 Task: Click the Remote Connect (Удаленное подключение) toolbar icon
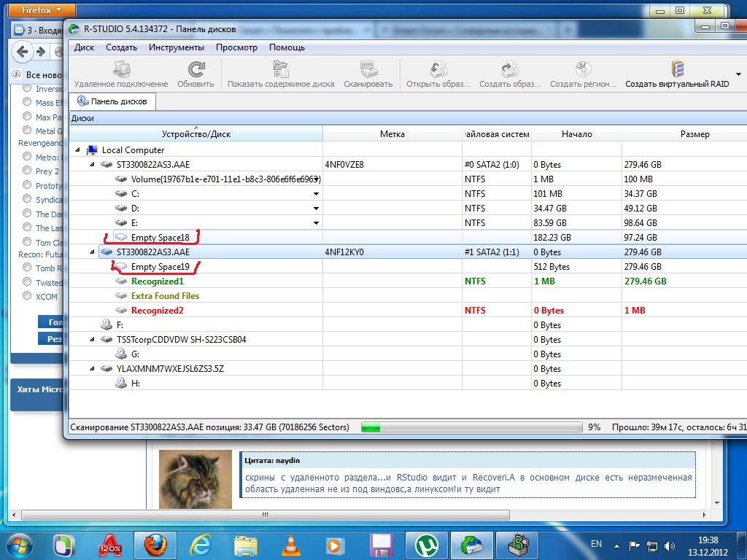(121, 69)
